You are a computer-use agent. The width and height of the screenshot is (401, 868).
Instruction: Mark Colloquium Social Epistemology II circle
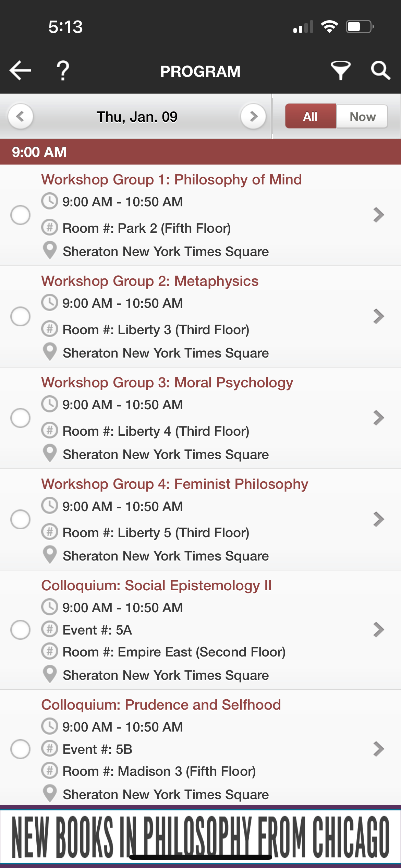coord(21,630)
